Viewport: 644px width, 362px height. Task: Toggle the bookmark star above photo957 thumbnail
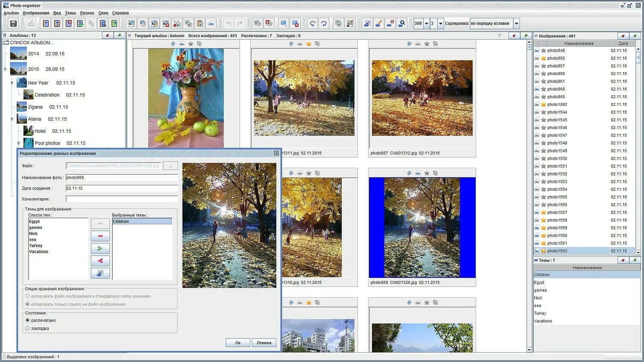coord(427,44)
